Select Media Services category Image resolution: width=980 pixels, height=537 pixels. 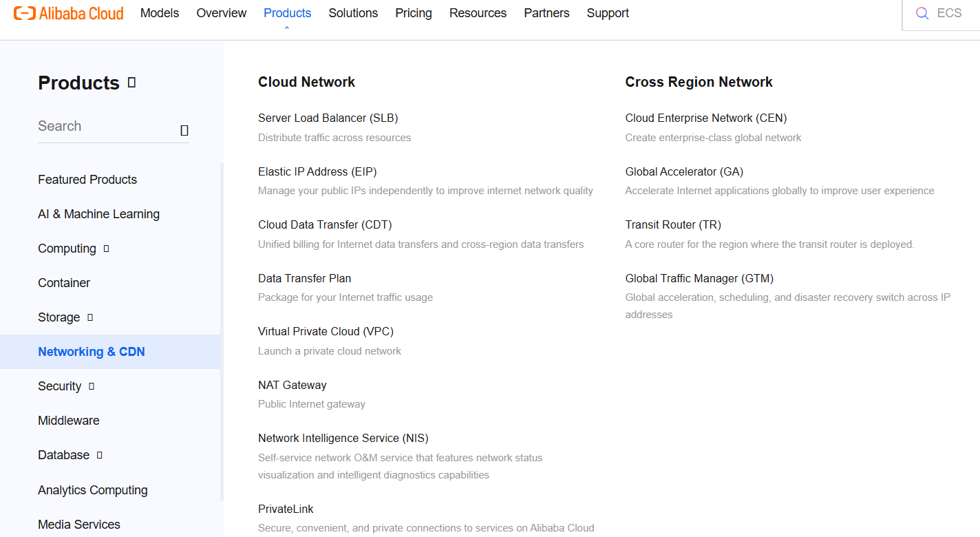[79, 525]
